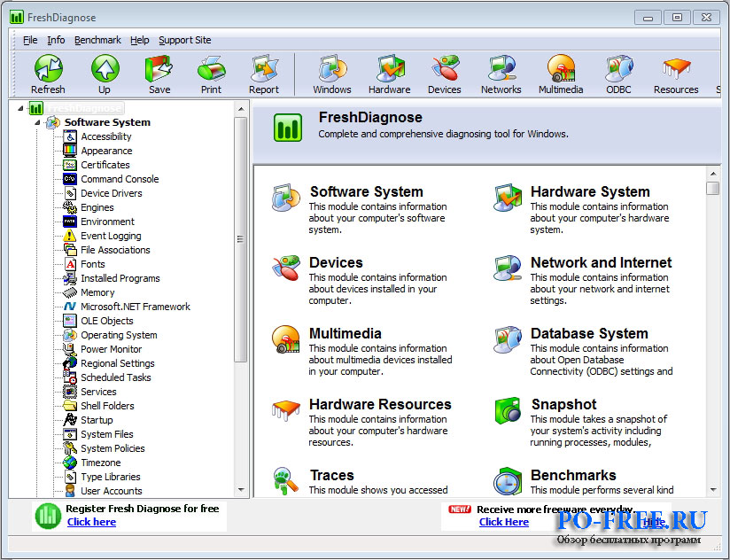Click the Print toolbar icon
The image size is (730, 560).
click(x=211, y=68)
